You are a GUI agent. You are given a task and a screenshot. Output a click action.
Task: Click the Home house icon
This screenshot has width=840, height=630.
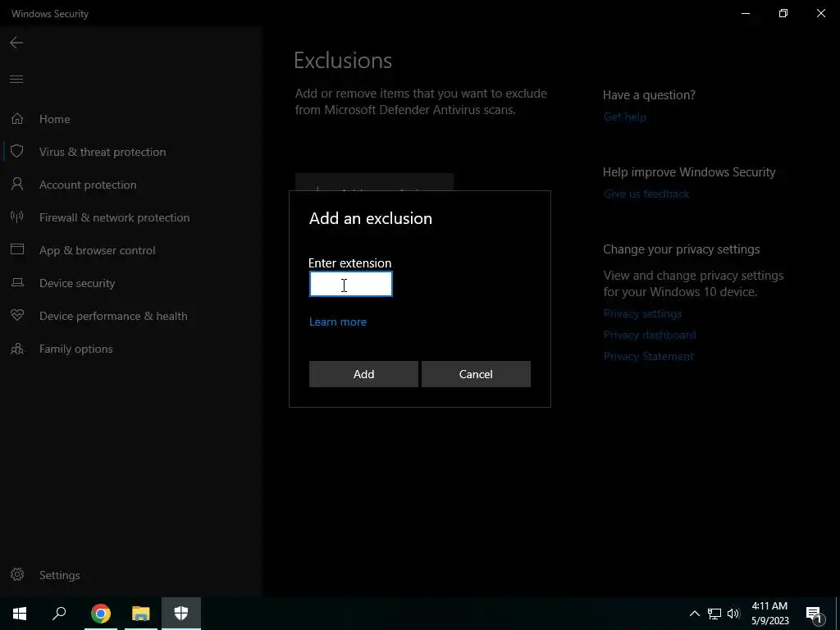17,118
